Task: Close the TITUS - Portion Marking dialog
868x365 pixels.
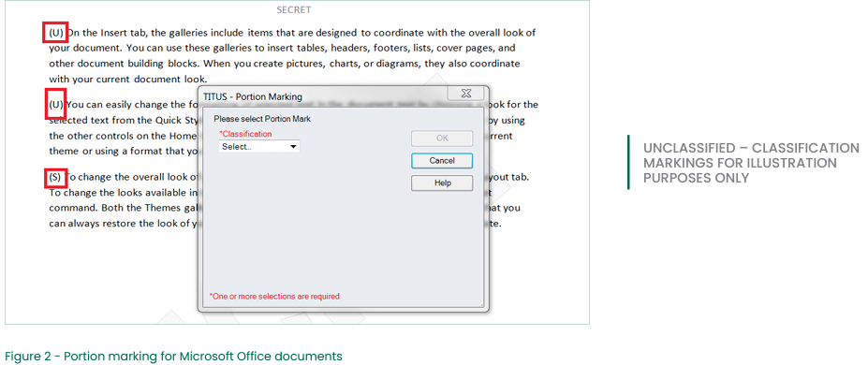Action: (466, 94)
